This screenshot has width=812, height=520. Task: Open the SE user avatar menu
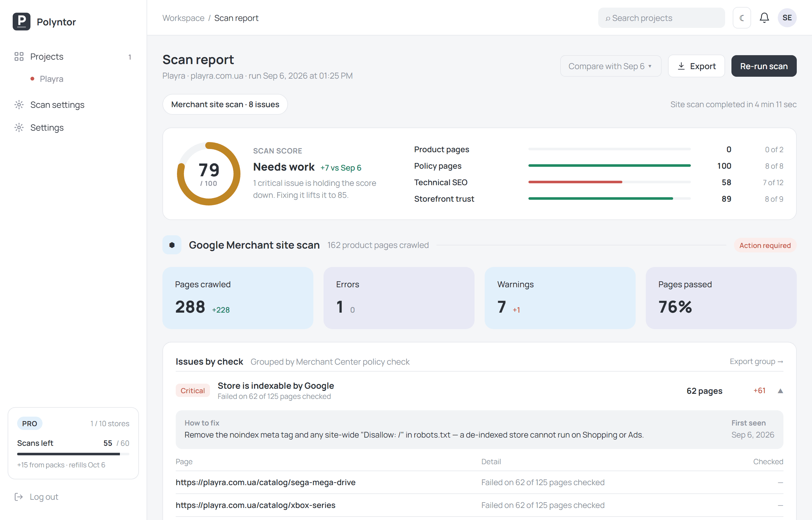tap(787, 18)
